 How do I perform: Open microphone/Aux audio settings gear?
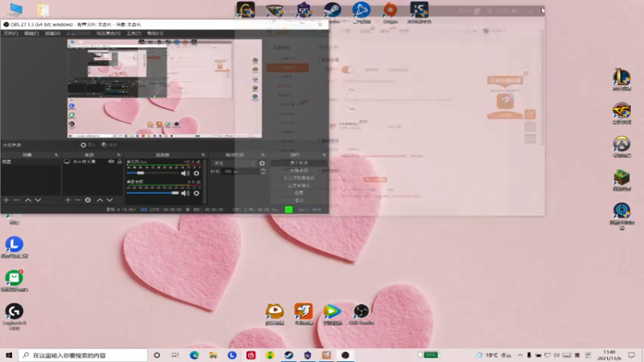coord(196,173)
